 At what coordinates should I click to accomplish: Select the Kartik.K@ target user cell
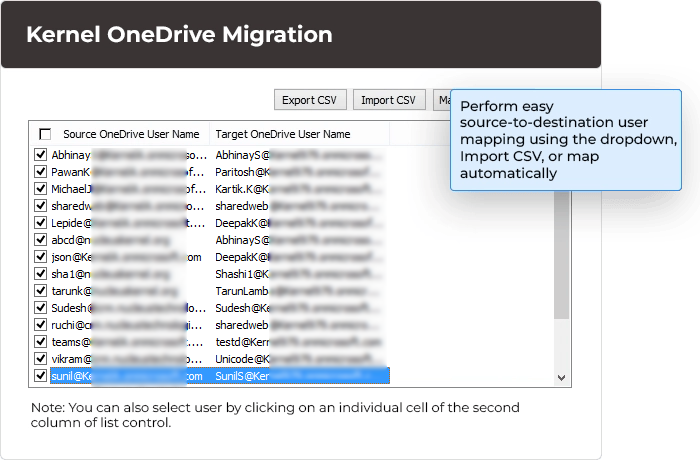299,189
